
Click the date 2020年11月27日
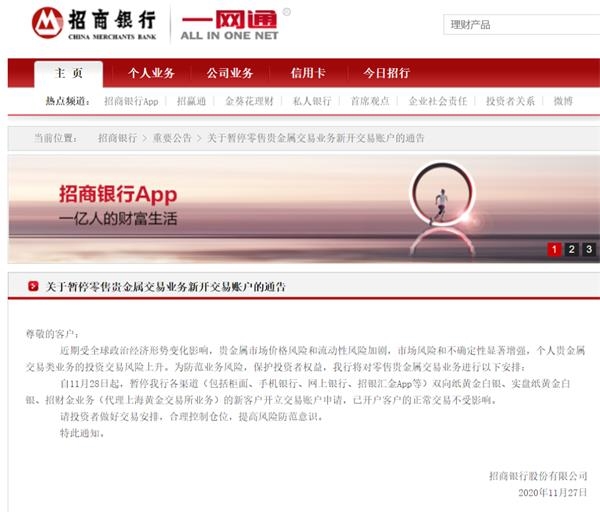[x=553, y=492]
